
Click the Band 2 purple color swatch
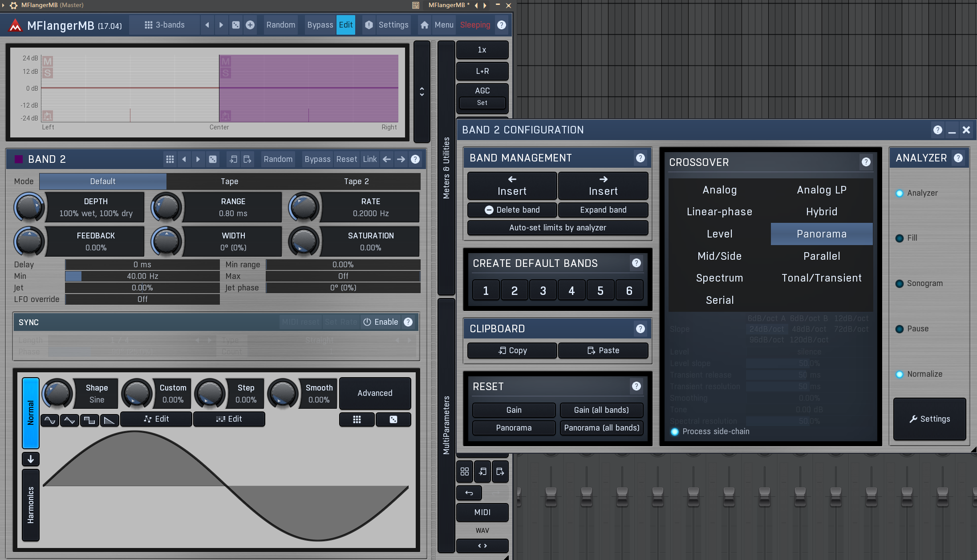tap(19, 159)
